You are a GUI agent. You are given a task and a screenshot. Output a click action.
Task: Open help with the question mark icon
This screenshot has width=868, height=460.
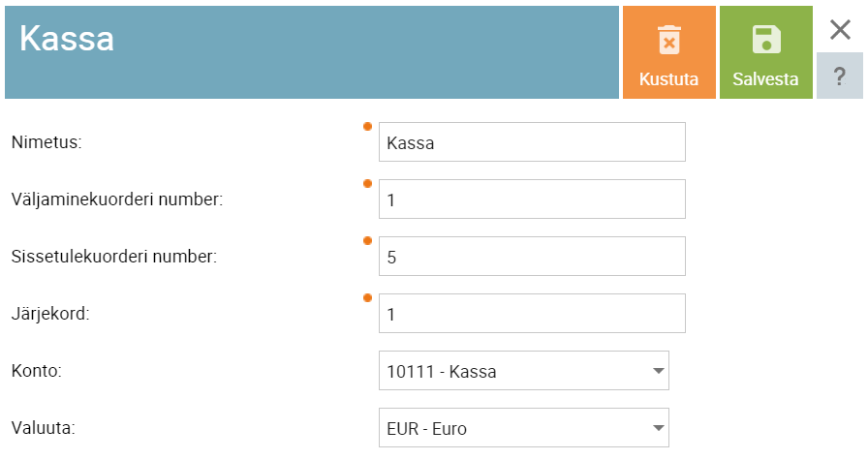(840, 76)
